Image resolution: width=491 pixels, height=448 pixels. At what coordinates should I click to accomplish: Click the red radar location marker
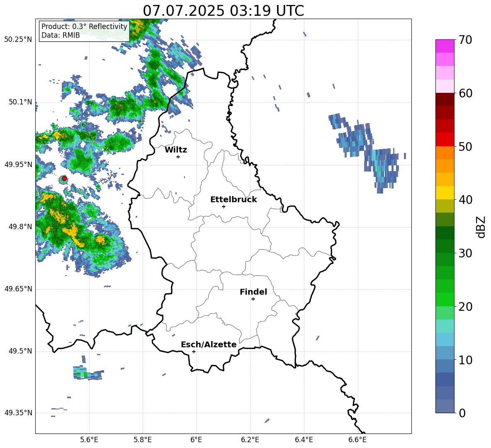[x=64, y=179]
